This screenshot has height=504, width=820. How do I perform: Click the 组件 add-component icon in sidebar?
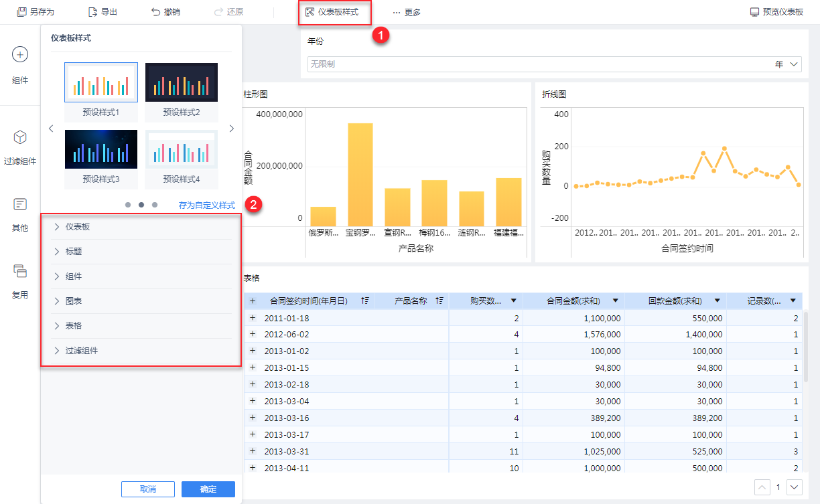pos(20,55)
